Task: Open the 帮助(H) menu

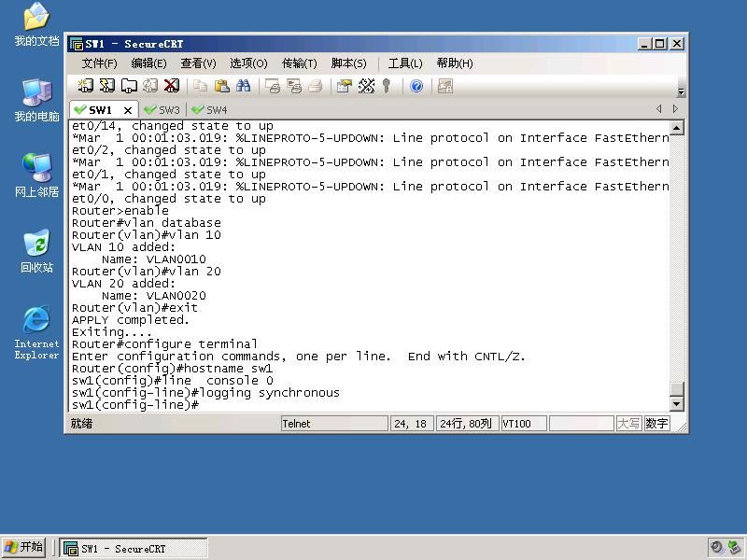Action: point(455,63)
